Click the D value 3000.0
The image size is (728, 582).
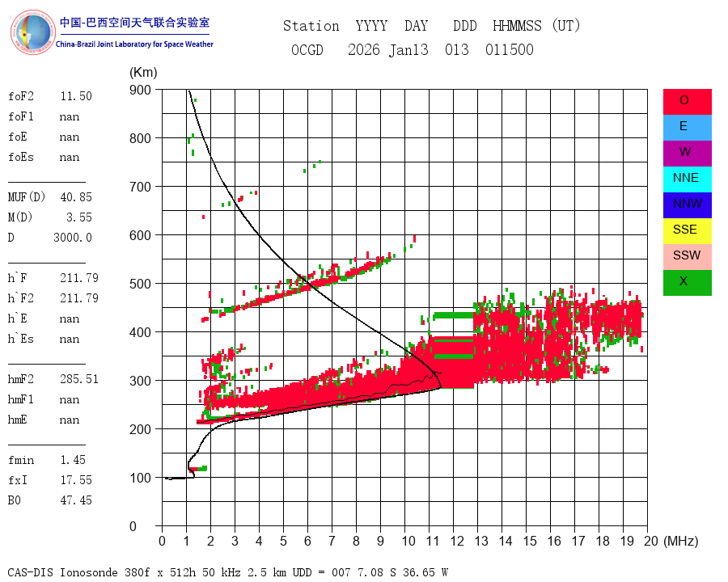(73, 238)
